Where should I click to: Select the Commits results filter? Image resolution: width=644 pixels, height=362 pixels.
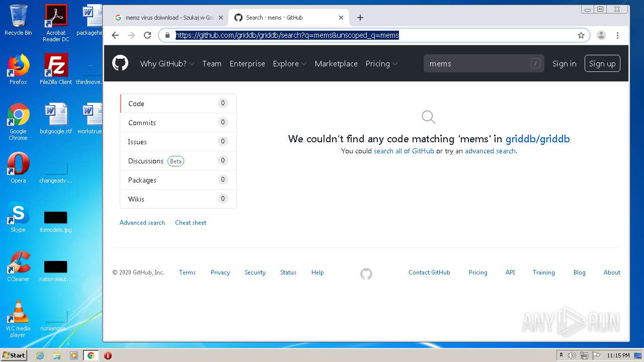tap(178, 123)
